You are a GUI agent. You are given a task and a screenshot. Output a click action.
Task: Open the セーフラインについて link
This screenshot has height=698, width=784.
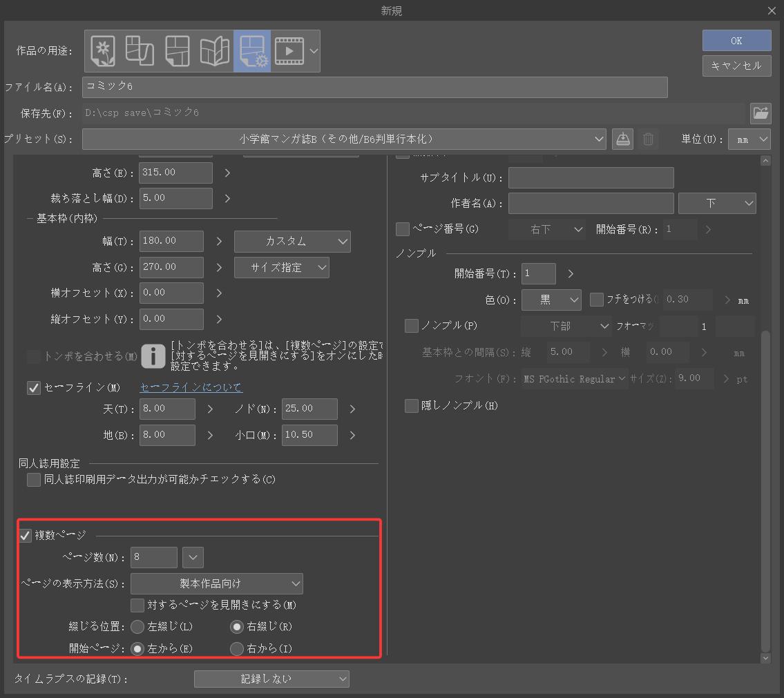pos(191,387)
